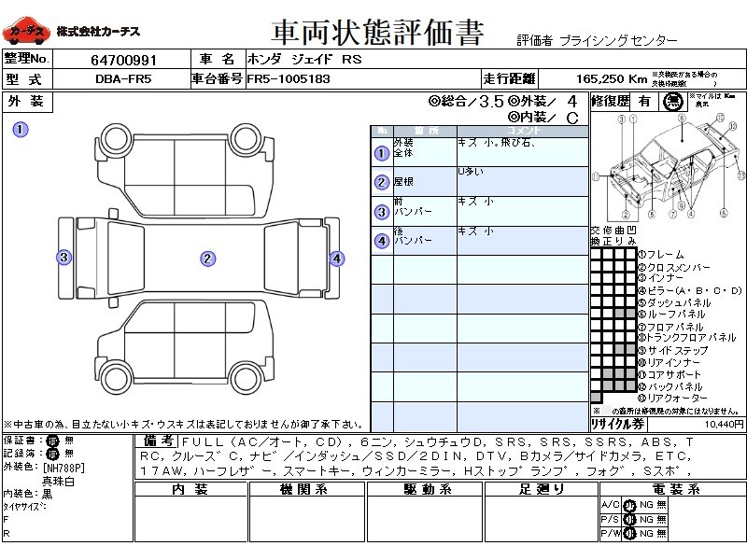
Task: Click the 内装 C interior score
Action: tap(543, 118)
